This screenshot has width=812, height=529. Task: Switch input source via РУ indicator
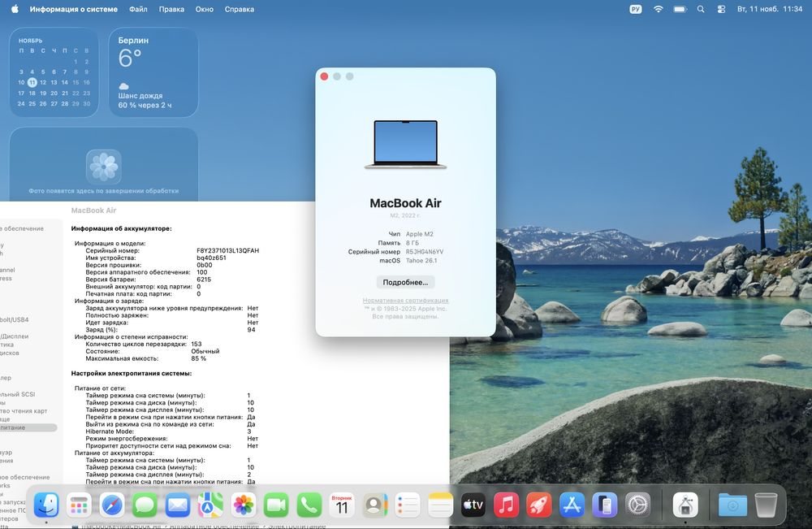pos(636,9)
